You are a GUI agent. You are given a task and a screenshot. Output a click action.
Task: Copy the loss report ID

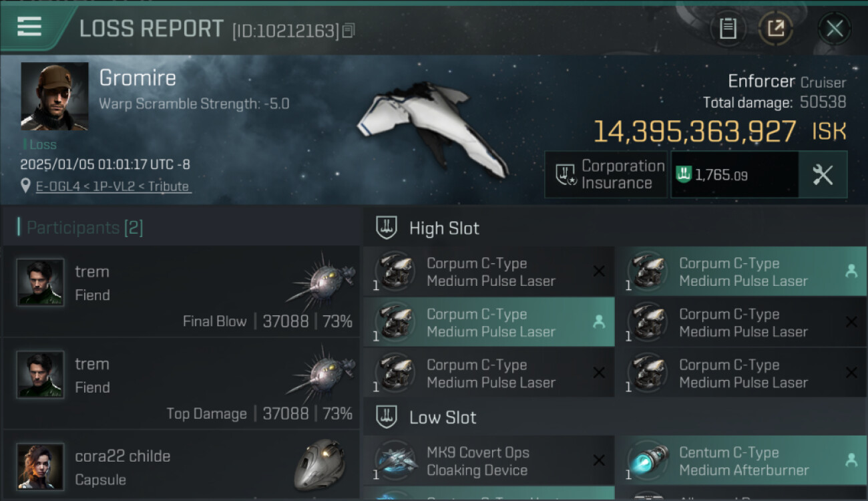pyautogui.click(x=349, y=31)
